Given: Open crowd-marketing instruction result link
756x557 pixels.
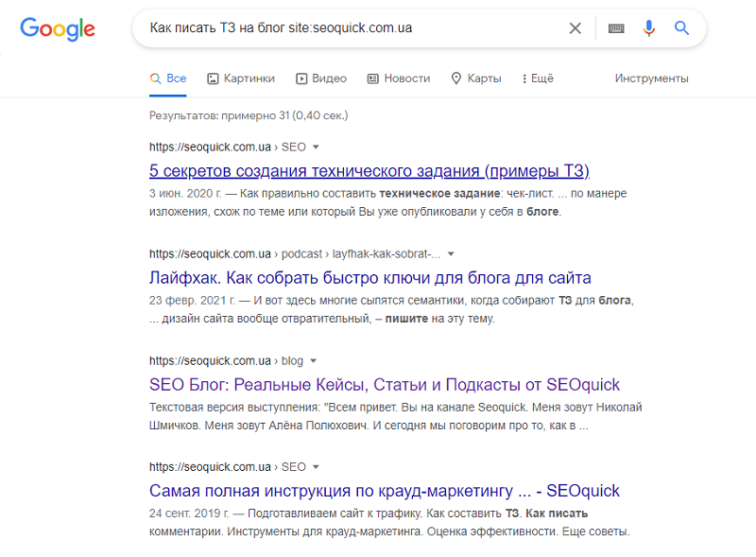Looking at the screenshot, I should (x=384, y=491).
